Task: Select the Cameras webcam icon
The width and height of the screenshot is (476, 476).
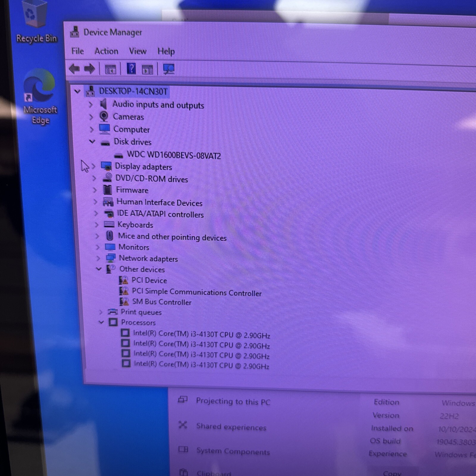Action: (104, 117)
